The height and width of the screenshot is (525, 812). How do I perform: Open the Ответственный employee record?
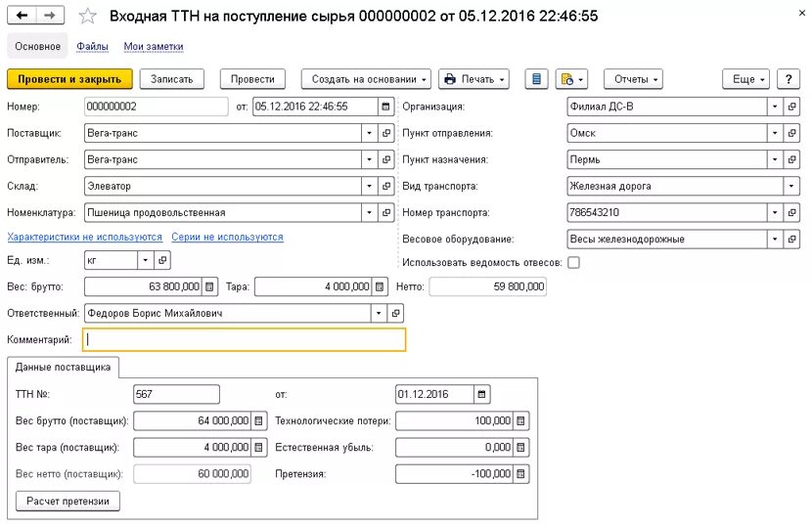pyautogui.click(x=395, y=313)
